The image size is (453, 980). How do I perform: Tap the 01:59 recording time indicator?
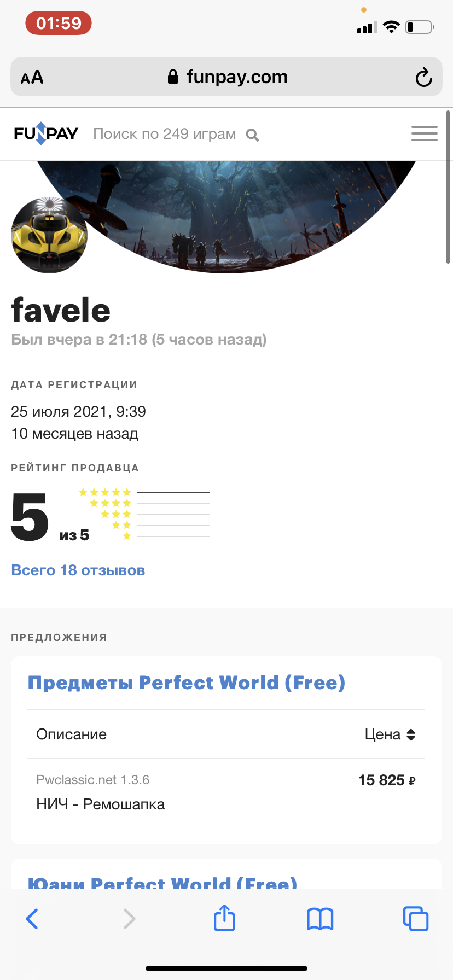(59, 24)
